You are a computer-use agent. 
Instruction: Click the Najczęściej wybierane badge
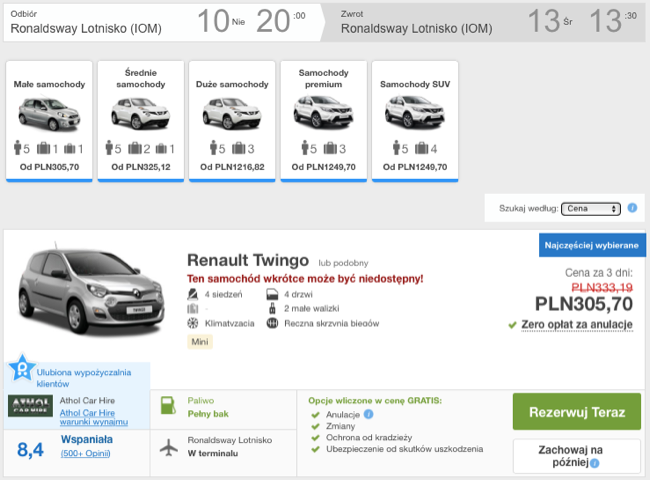coord(592,245)
